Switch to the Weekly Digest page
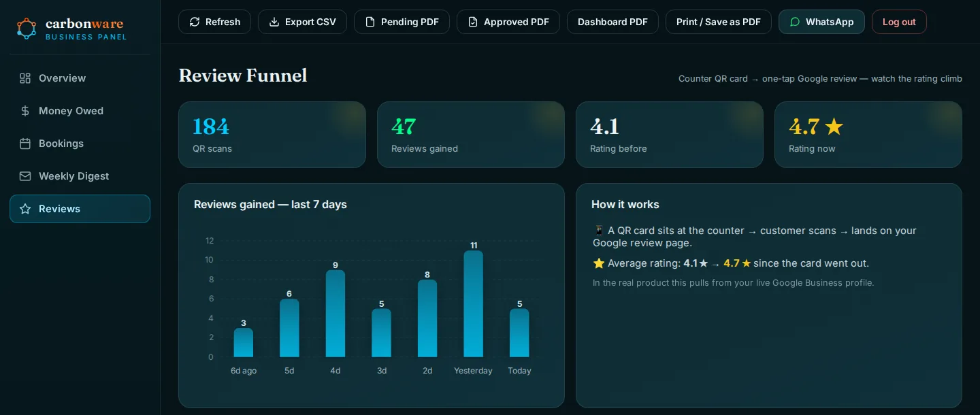Screen dimensions: 980x415 (x=80, y=176)
